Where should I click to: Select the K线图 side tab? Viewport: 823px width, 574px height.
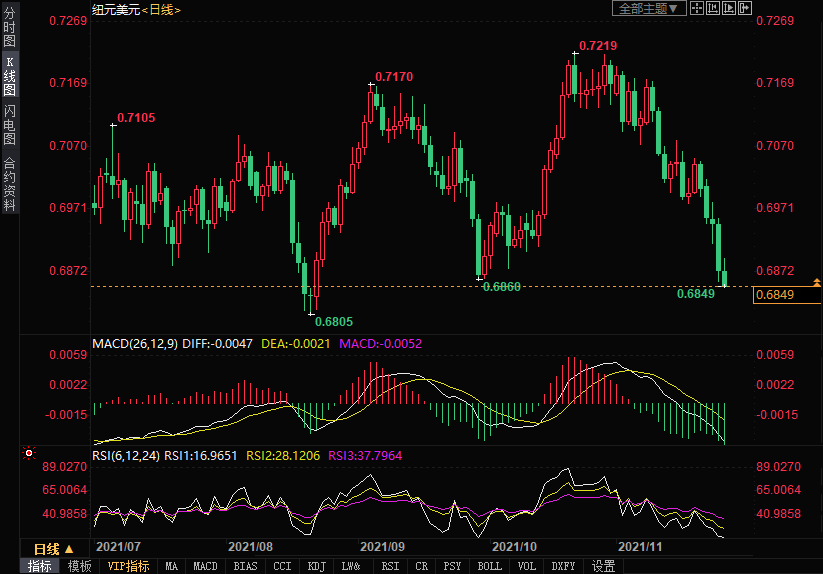click(x=9, y=76)
